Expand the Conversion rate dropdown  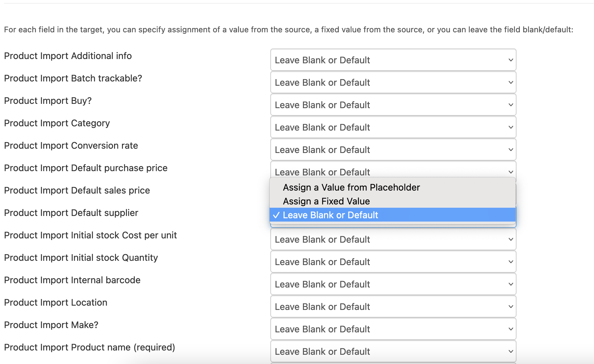pyautogui.click(x=393, y=150)
